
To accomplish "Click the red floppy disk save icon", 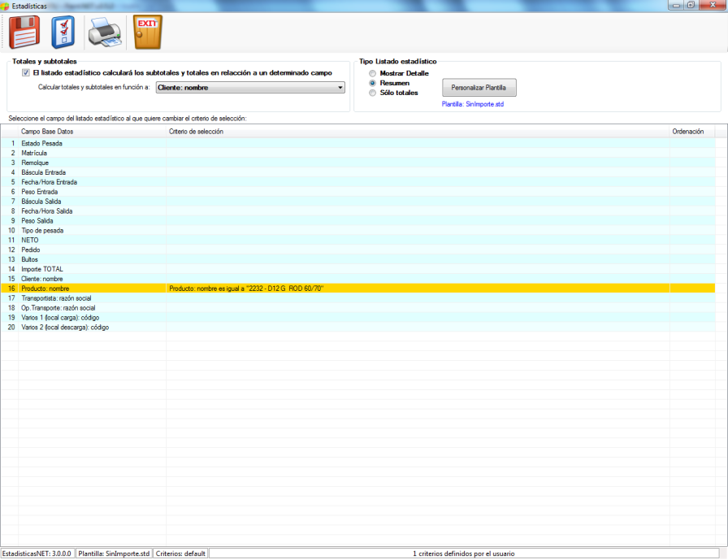I will pyautogui.click(x=24, y=33).
